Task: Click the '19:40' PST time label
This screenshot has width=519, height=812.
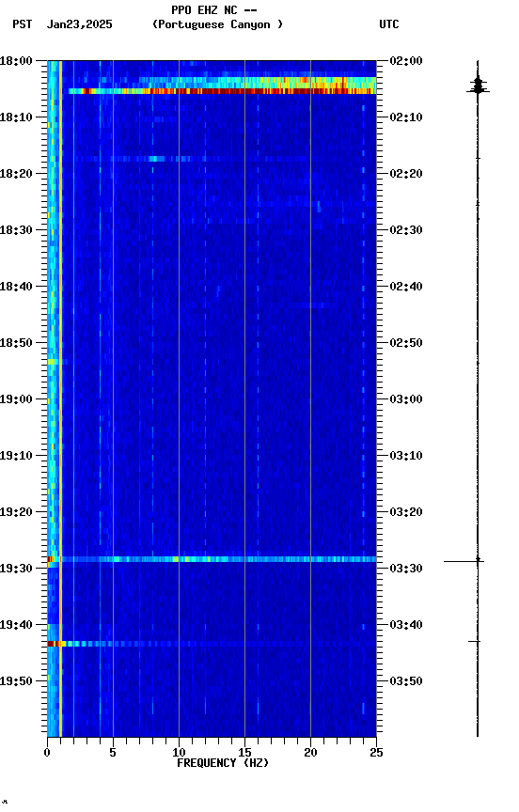Action: [16, 625]
